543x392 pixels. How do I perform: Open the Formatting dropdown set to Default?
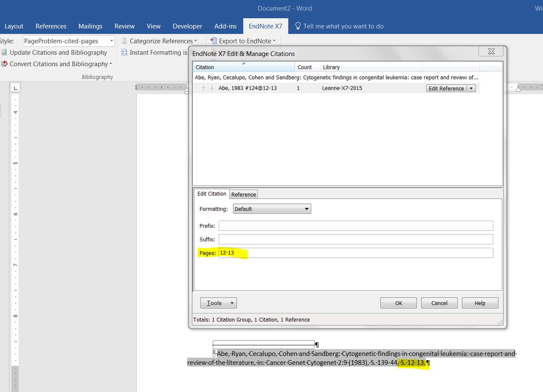coord(272,209)
